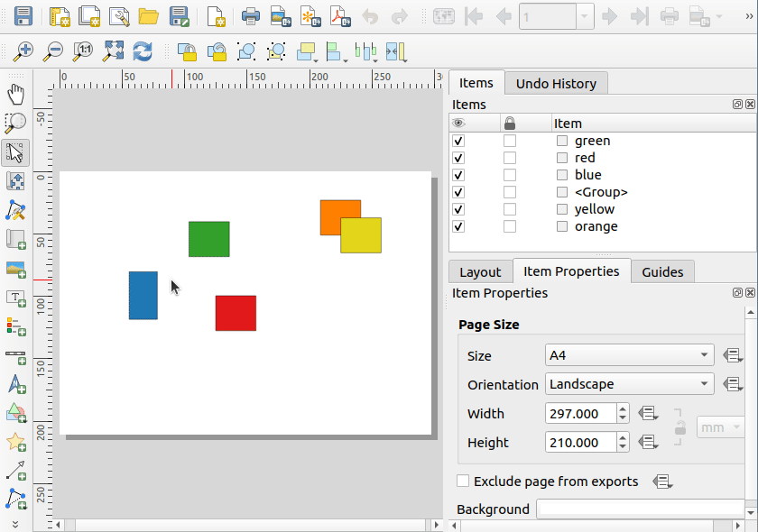The width and height of the screenshot is (758, 532).
Task: Select the Pan Layout hand tool
Action: [x=15, y=95]
